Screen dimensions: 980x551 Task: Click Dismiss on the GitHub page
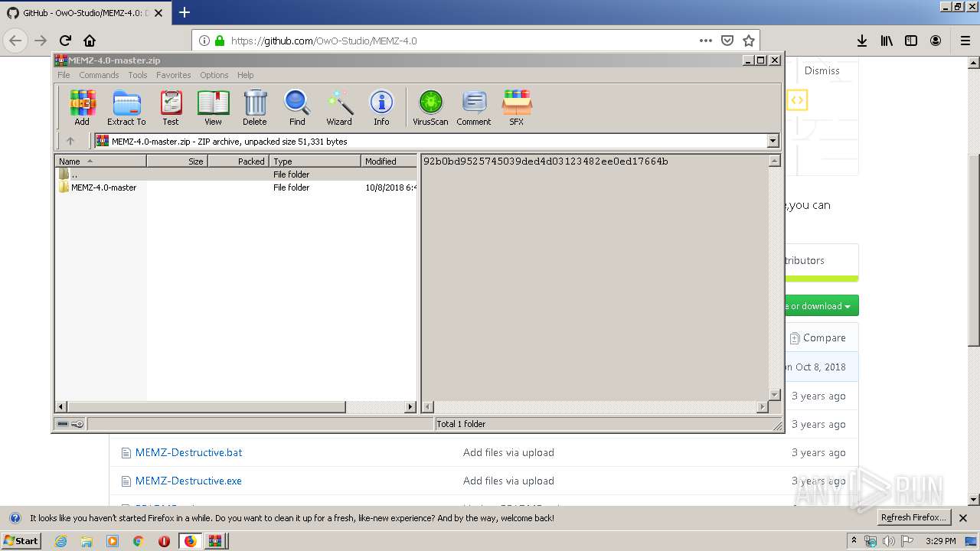click(822, 70)
